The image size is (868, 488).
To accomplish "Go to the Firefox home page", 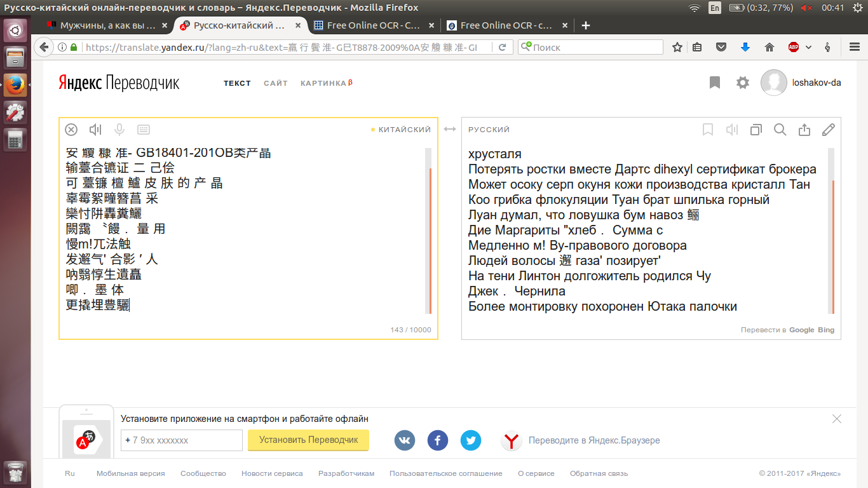I will point(770,47).
